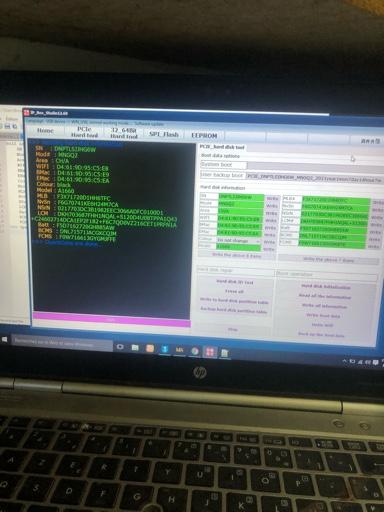This screenshot has width=384, height=512.
Task: Click Write to hard disk partition table
Action: tap(234, 301)
